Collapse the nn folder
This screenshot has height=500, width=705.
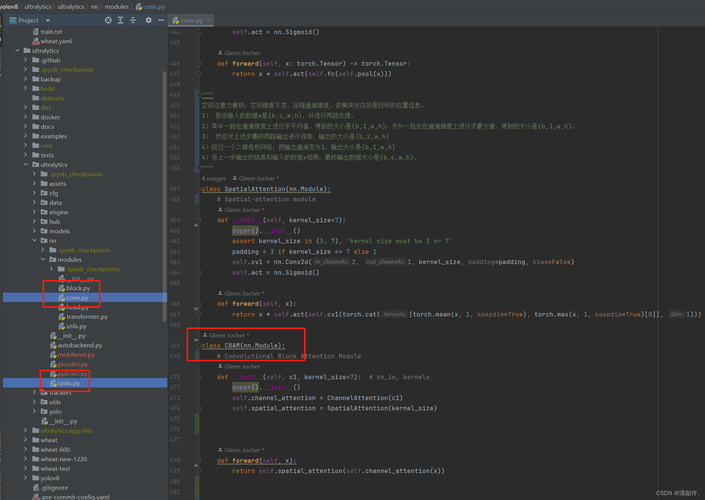pos(34,241)
